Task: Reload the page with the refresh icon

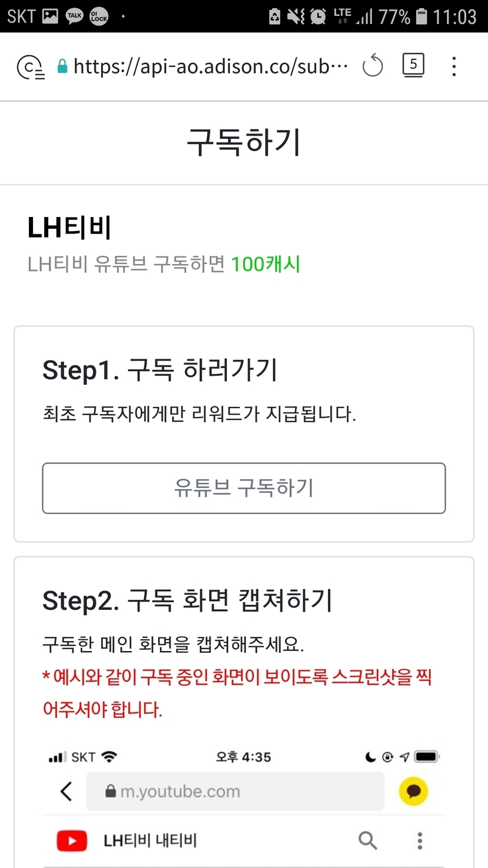Action: click(x=372, y=66)
